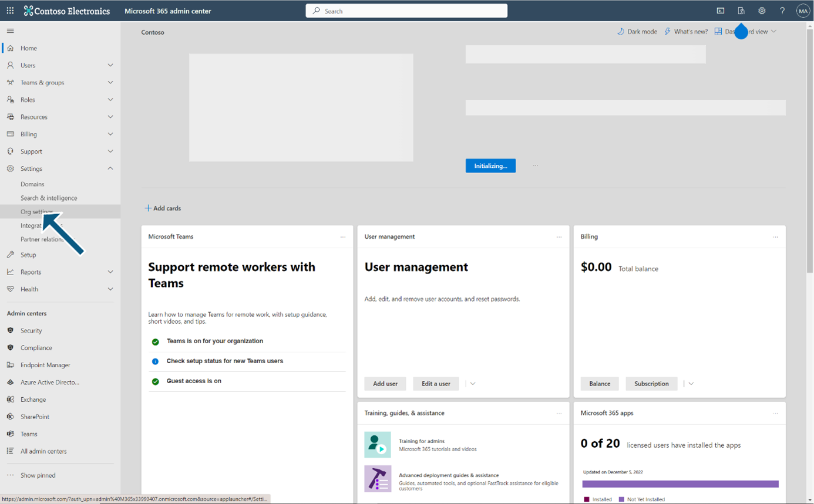814x504 pixels.
Task: Open the app launcher waffle icon
Action: (x=10, y=11)
